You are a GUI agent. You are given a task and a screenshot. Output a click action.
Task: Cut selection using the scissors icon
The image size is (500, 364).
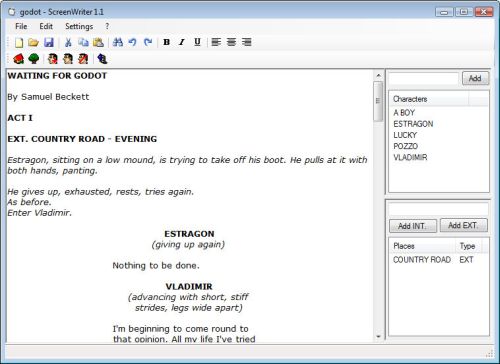[x=68, y=42]
